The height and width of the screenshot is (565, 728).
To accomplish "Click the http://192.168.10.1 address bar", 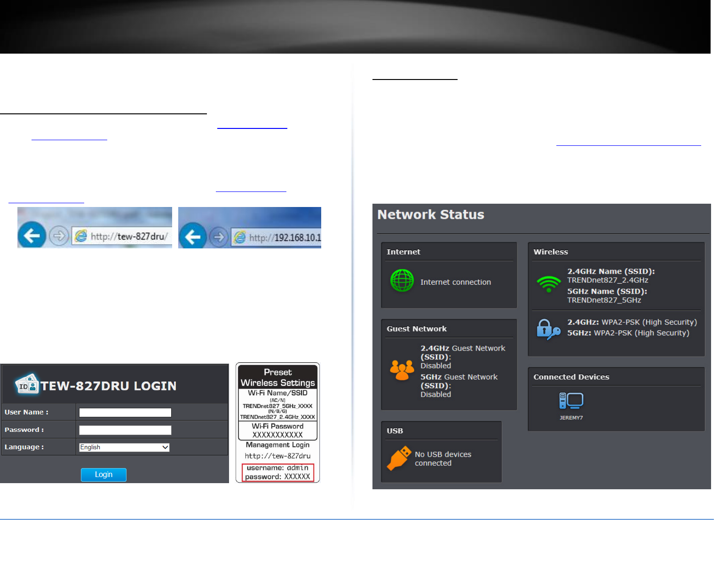I will [276, 238].
